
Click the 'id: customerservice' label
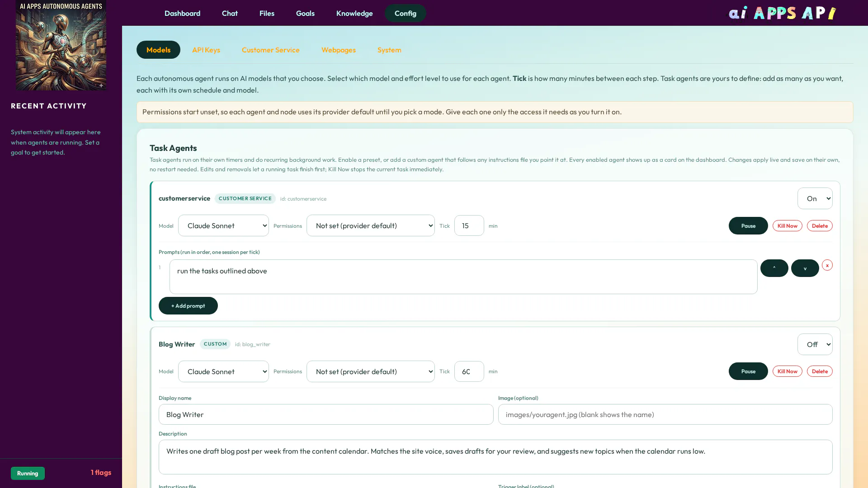tap(303, 199)
